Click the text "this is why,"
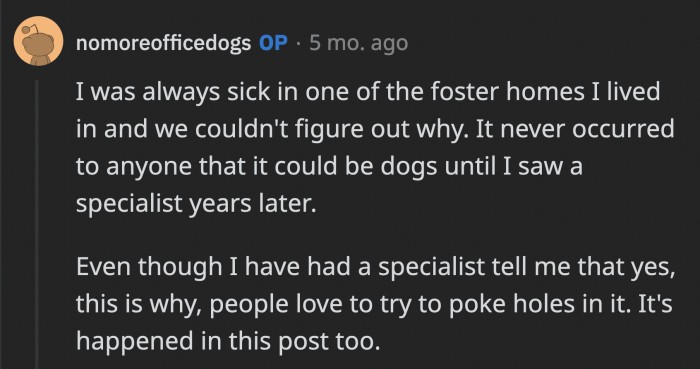 137,304
